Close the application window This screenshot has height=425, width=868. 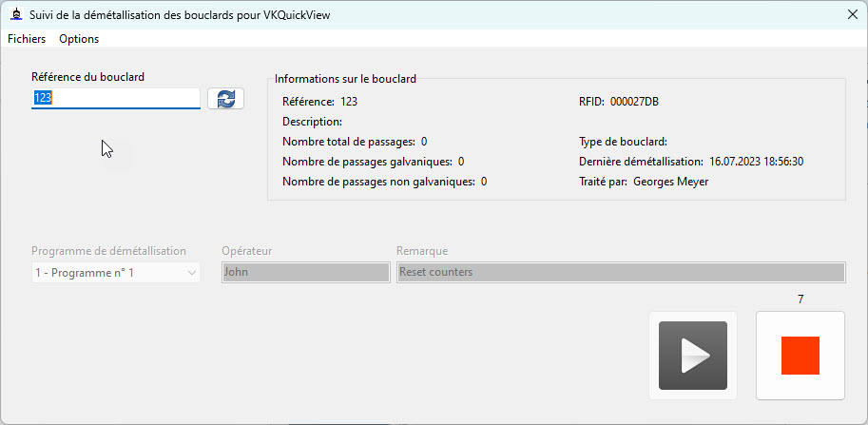(852, 14)
